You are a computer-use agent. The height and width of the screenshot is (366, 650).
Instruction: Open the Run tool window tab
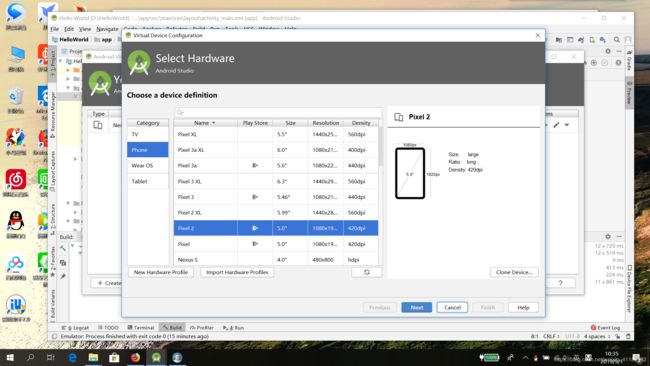[233, 327]
